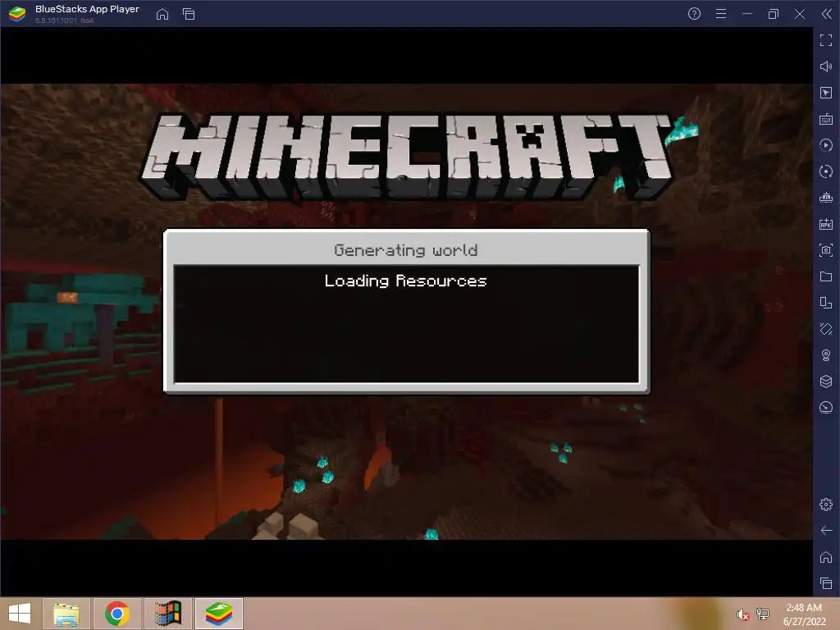Launch Google Chrome from taskbar

pos(117,614)
